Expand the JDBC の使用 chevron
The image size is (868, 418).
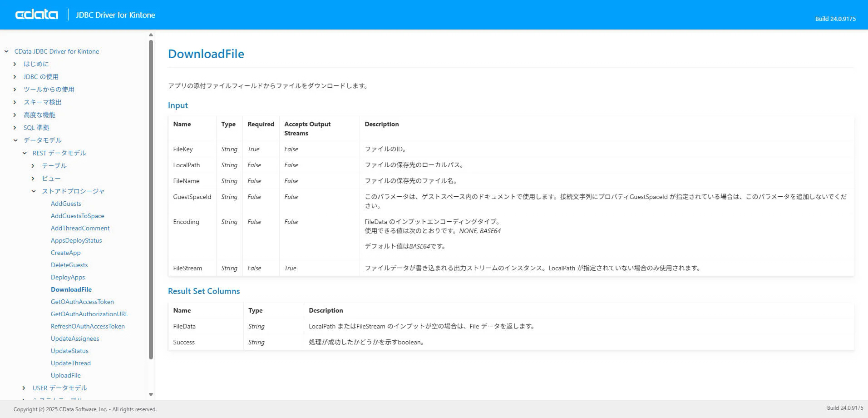(x=15, y=77)
